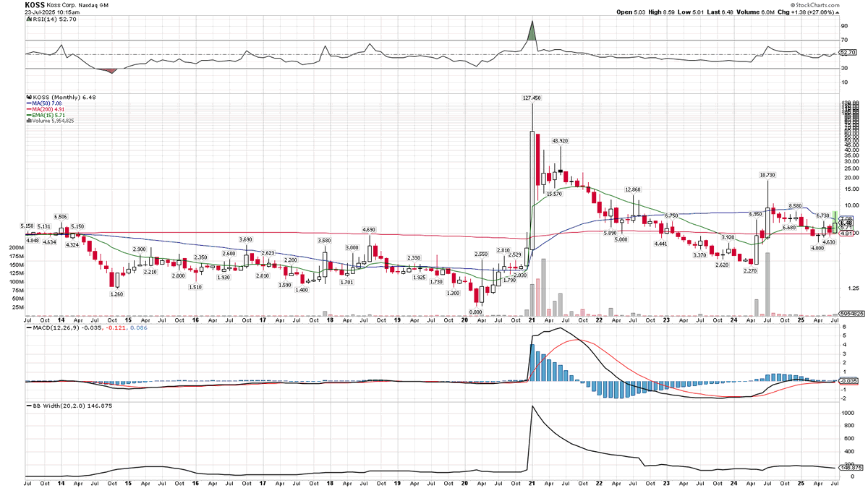
Task: Click the 1.260 price label
Action: click(118, 294)
